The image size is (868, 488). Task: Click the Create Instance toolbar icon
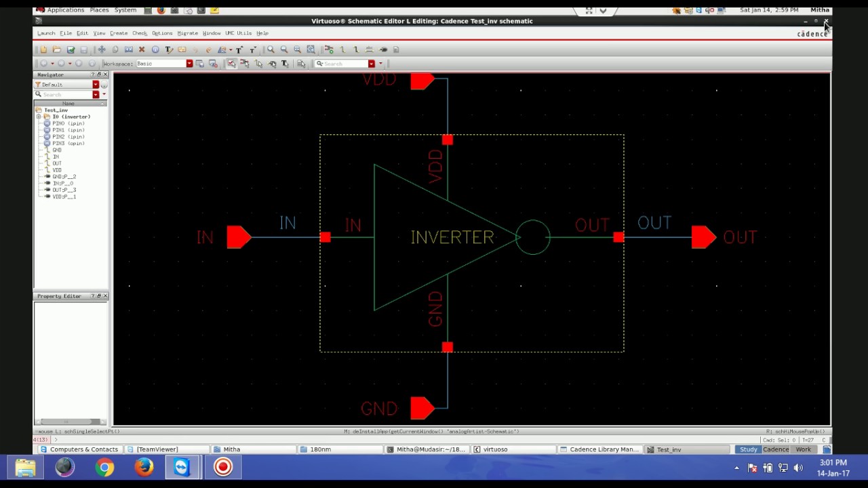click(x=329, y=49)
